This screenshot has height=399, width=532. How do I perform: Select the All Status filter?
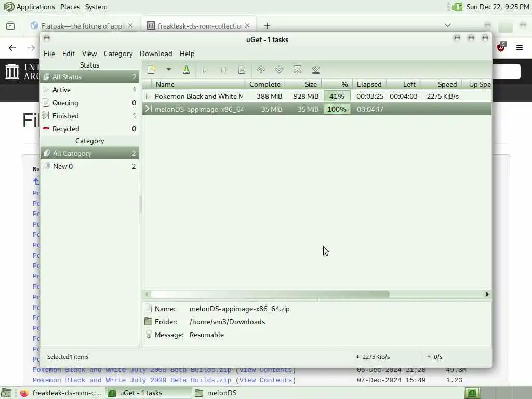89,77
